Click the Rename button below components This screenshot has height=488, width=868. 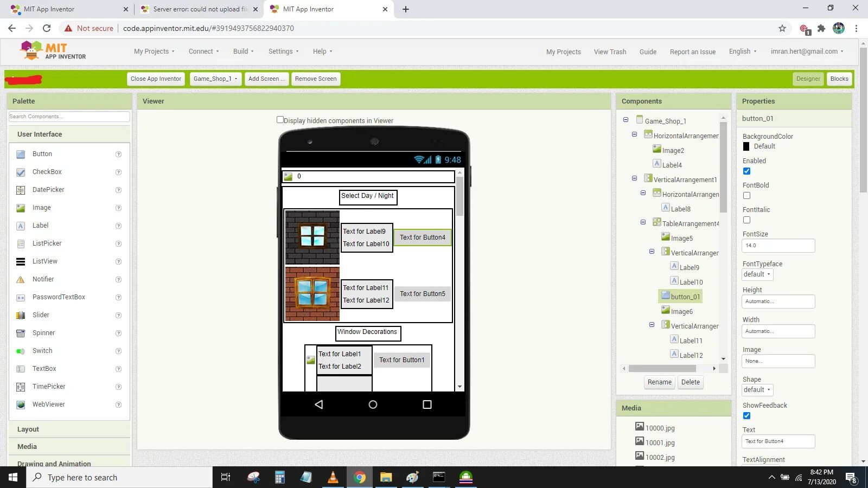pos(659,382)
